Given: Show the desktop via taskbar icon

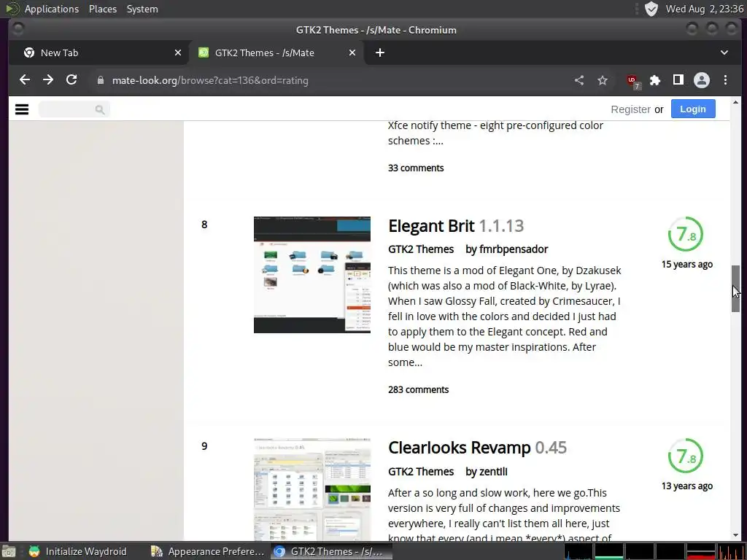Looking at the screenshot, I should coord(8,551).
